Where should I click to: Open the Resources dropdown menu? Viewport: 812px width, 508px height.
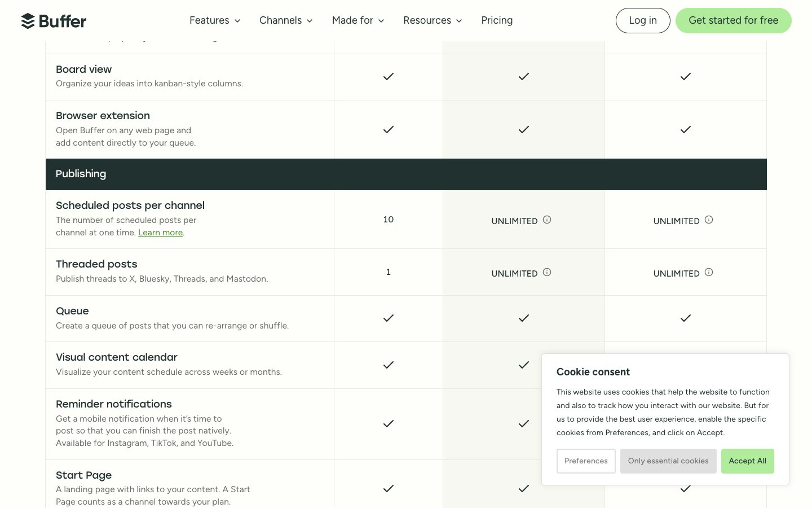point(433,20)
